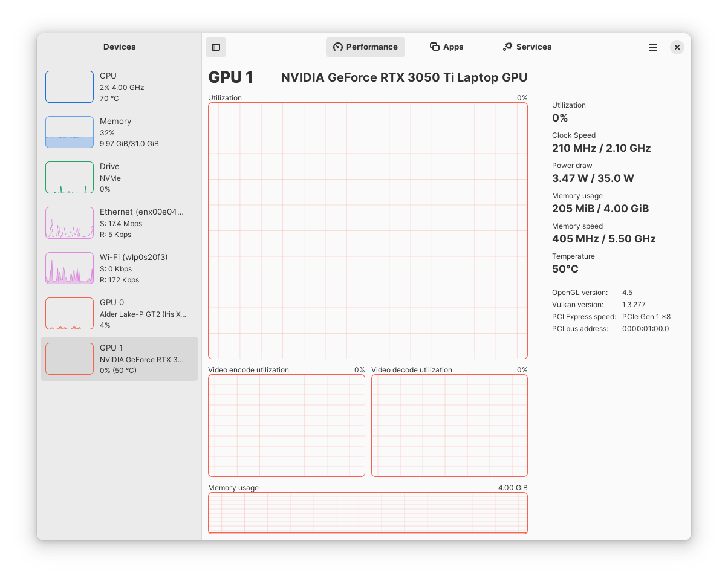This screenshot has width=728, height=581.
Task: Click the Video decode utilization graph
Action: [x=449, y=426]
